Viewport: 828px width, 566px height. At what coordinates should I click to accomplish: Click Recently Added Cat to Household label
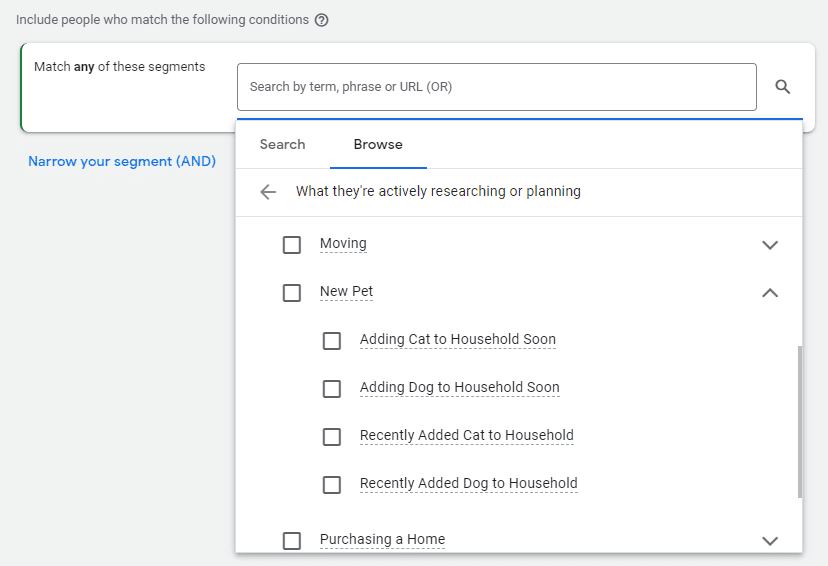467,436
